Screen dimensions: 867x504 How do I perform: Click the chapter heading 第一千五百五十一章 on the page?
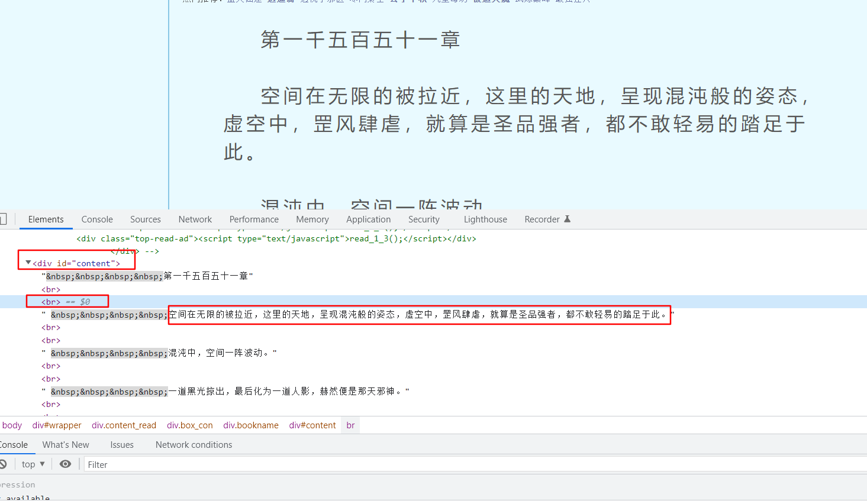click(360, 40)
